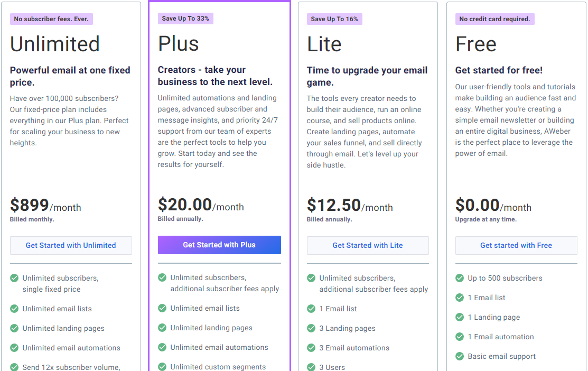Click check icon next to 1 Email automation
Viewport: 588px width, 371px height.
coord(460,337)
